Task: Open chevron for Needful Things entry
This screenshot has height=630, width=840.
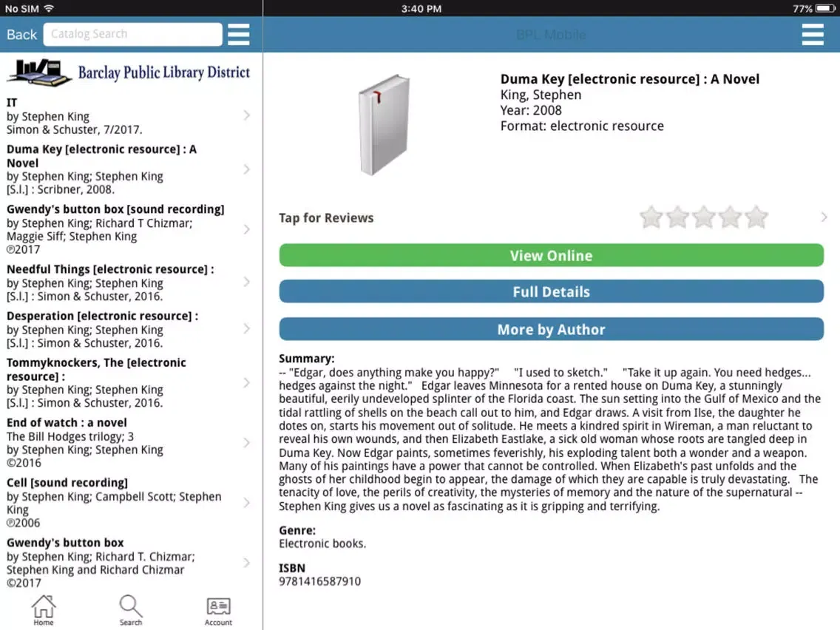Action: [x=246, y=282]
